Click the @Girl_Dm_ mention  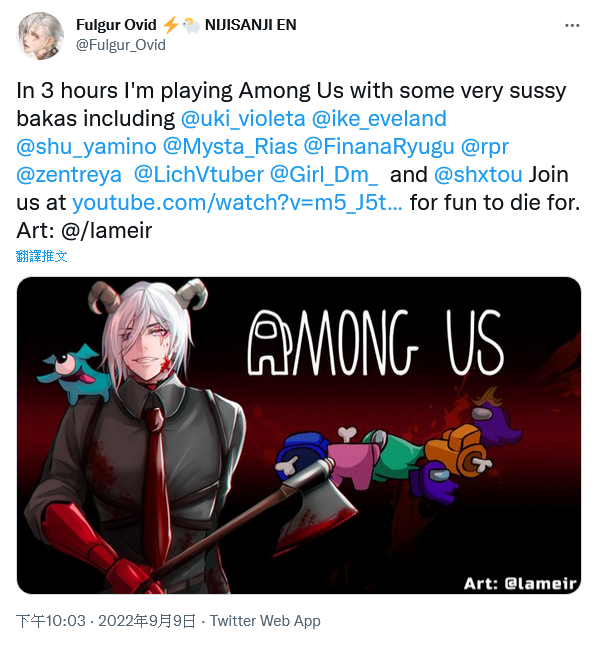[x=324, y=175]
